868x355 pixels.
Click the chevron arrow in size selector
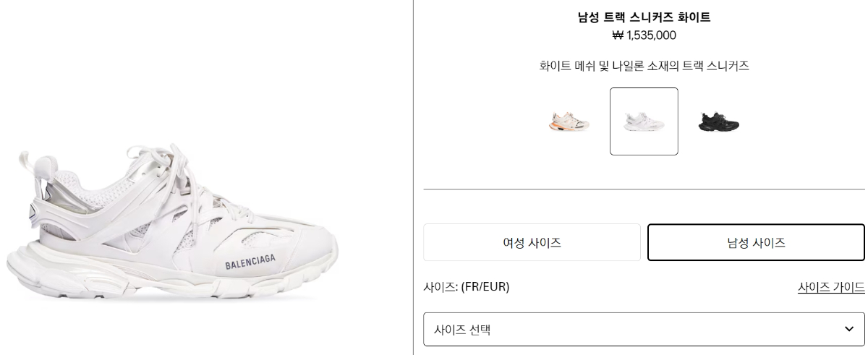849,329
